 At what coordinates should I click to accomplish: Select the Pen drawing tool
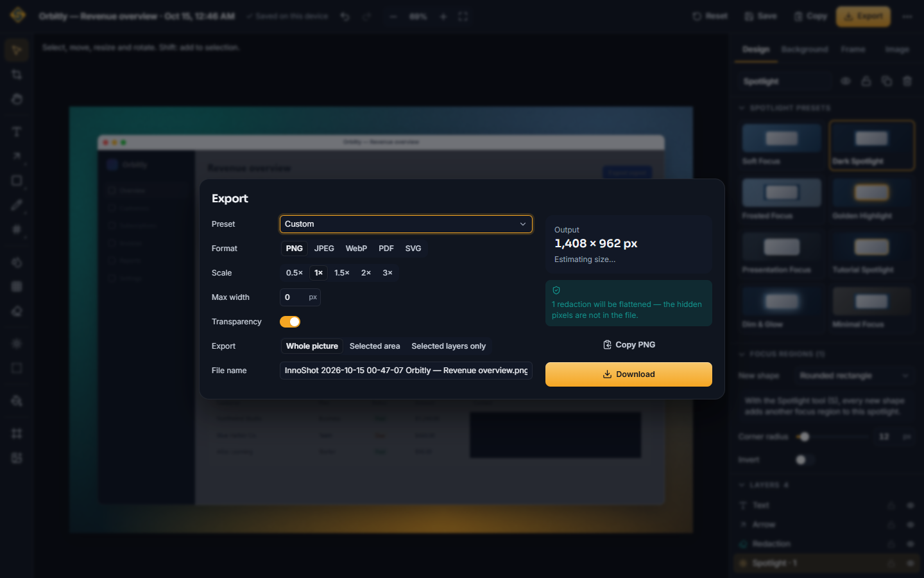(x=17, y=205)
